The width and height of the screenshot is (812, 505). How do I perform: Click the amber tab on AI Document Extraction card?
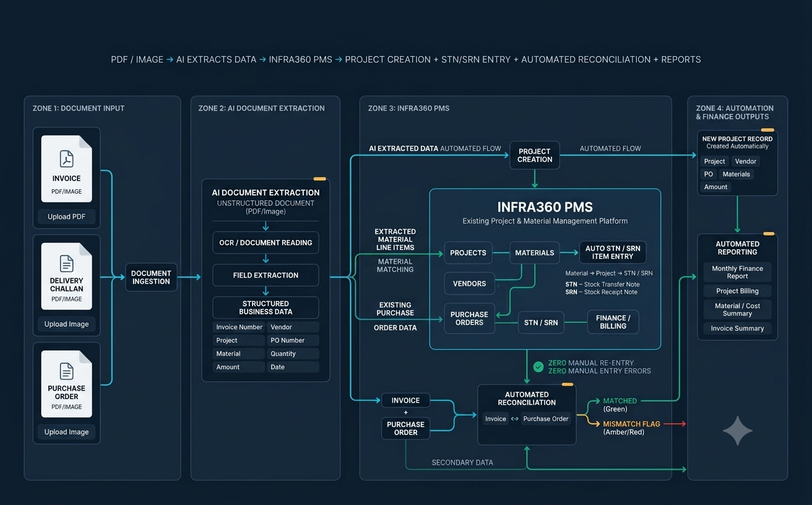point(319,179)
